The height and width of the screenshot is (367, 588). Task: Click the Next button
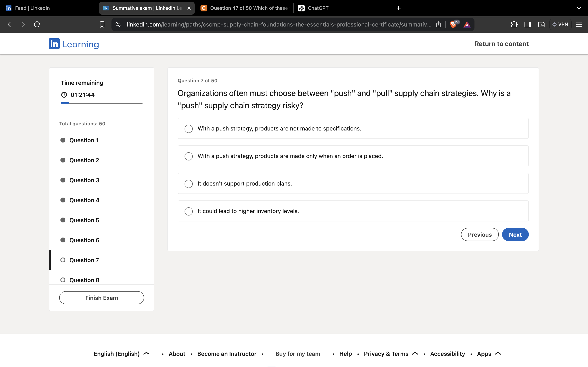pos(515,234)
